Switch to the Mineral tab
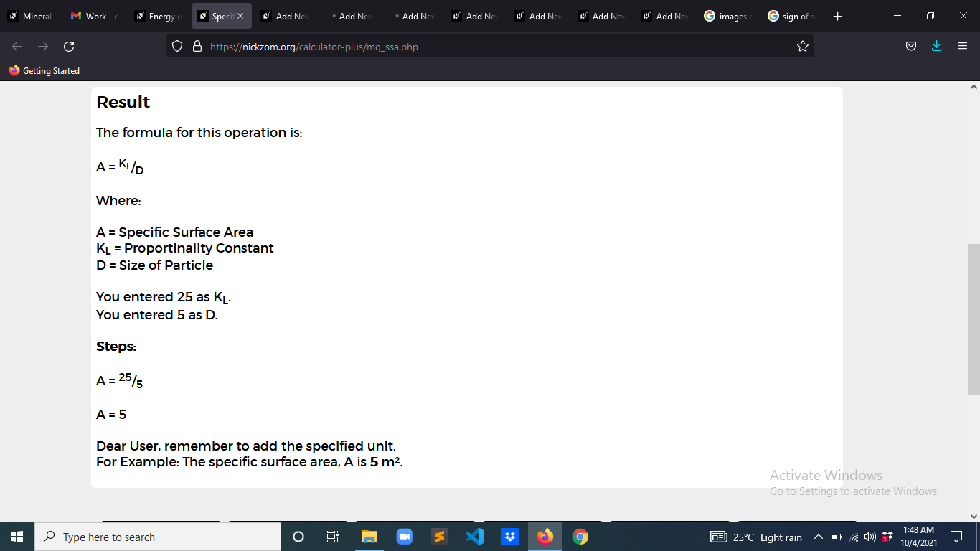The height and width of the screenshot is (551, 980). (32, 16)
